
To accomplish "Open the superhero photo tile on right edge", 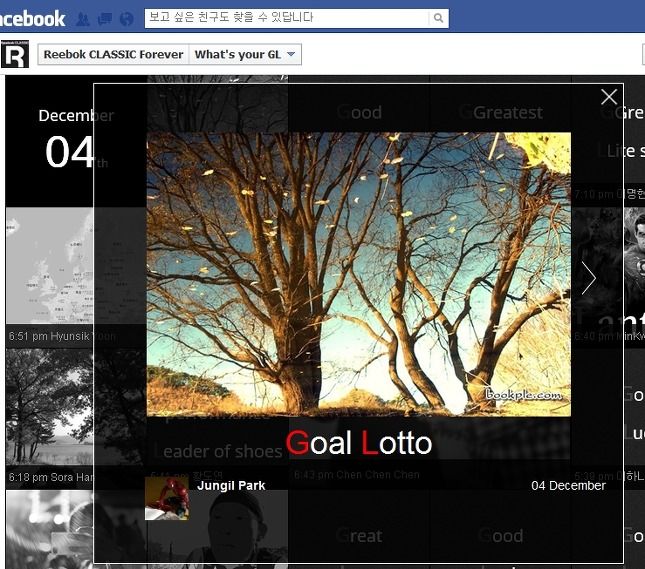I will pyautogui.click(x=634, y=265).
